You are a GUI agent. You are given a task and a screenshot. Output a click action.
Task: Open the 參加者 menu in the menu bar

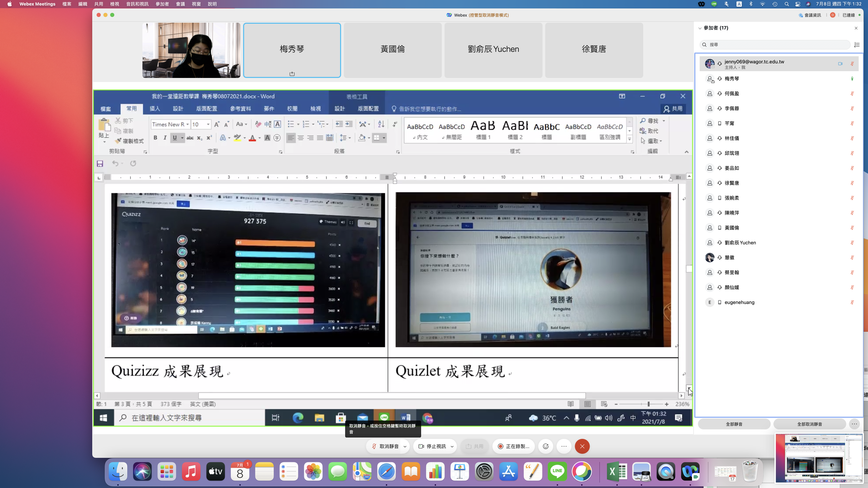[x=162, y=4]
